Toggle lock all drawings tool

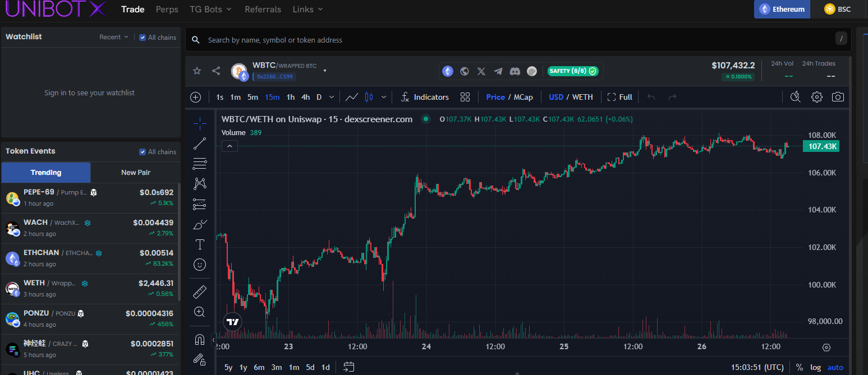[200, 359]
